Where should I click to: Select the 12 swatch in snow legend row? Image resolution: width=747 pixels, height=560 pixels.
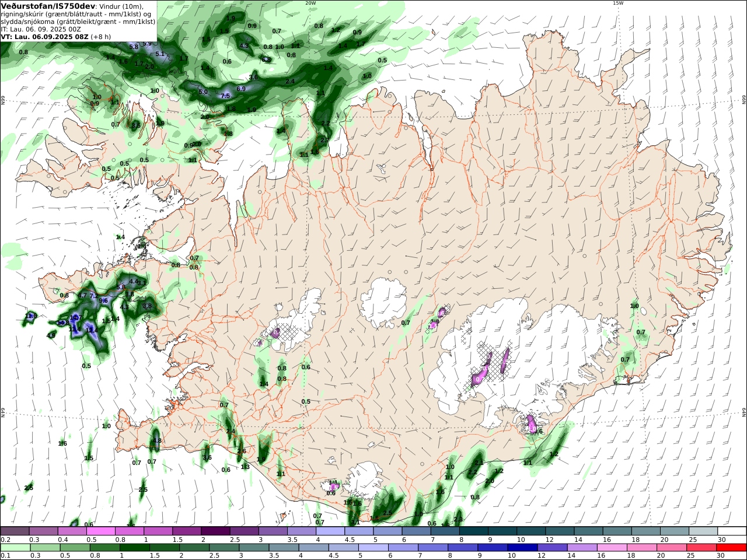coord(560,531)
